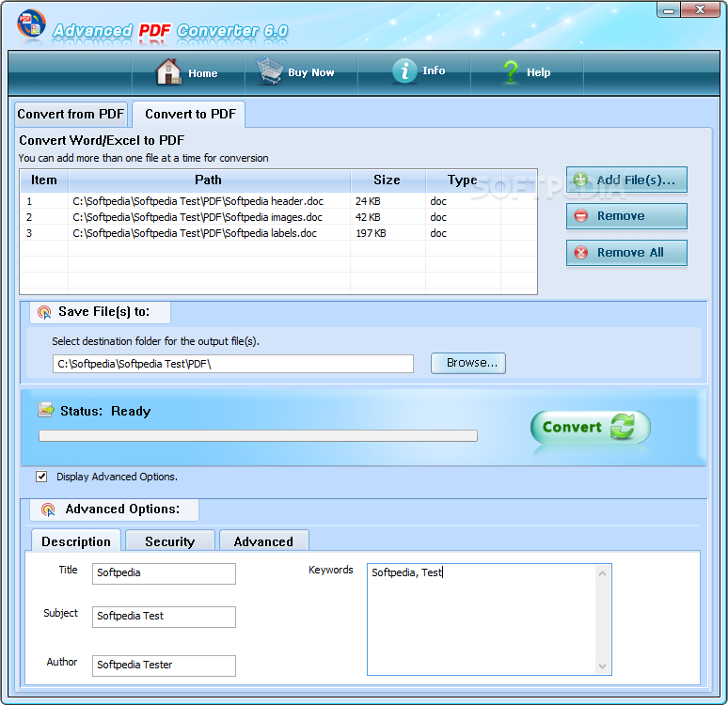The height and width of the screenshot is (705, 728).
Task: Open the Advanced options tab
Action: click(x=263, y=541)
